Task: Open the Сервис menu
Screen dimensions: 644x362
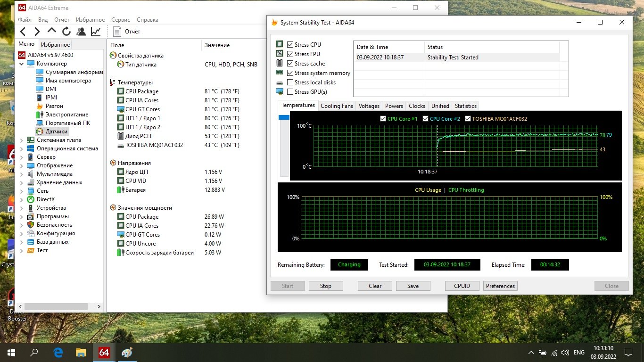Action: click(x=121, y=20)
